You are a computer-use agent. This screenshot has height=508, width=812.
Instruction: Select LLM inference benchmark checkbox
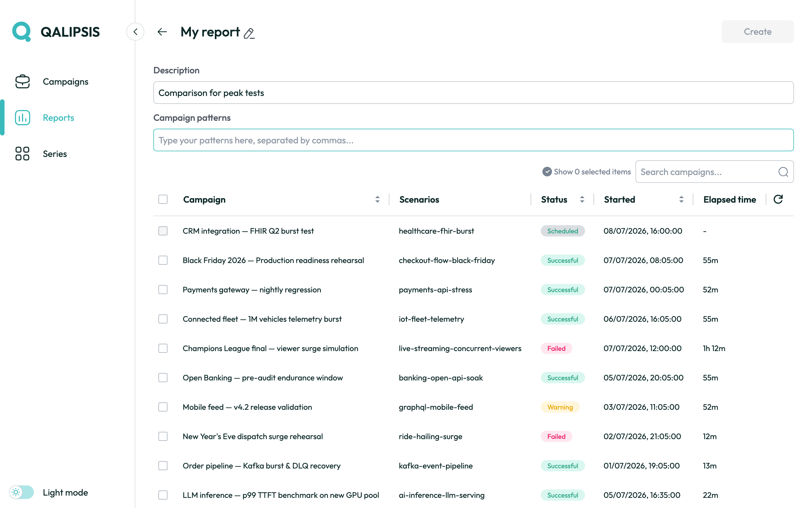point(163,495)
